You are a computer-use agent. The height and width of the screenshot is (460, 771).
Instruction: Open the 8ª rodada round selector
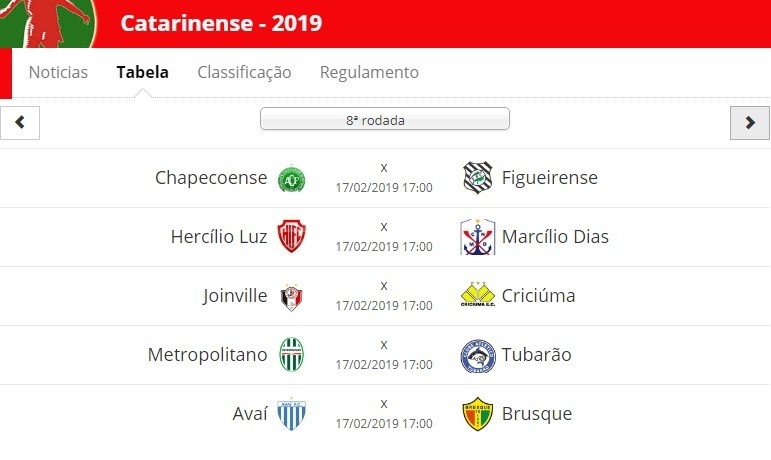385,118
